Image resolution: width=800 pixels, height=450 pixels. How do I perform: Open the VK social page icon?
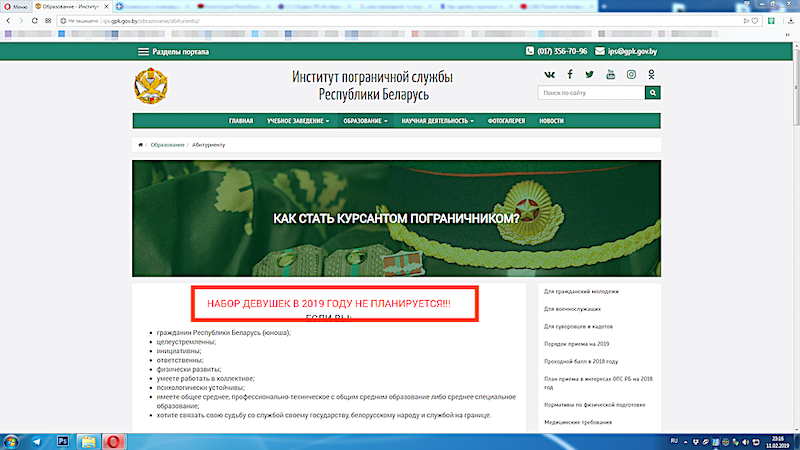[x=549, y=74]
